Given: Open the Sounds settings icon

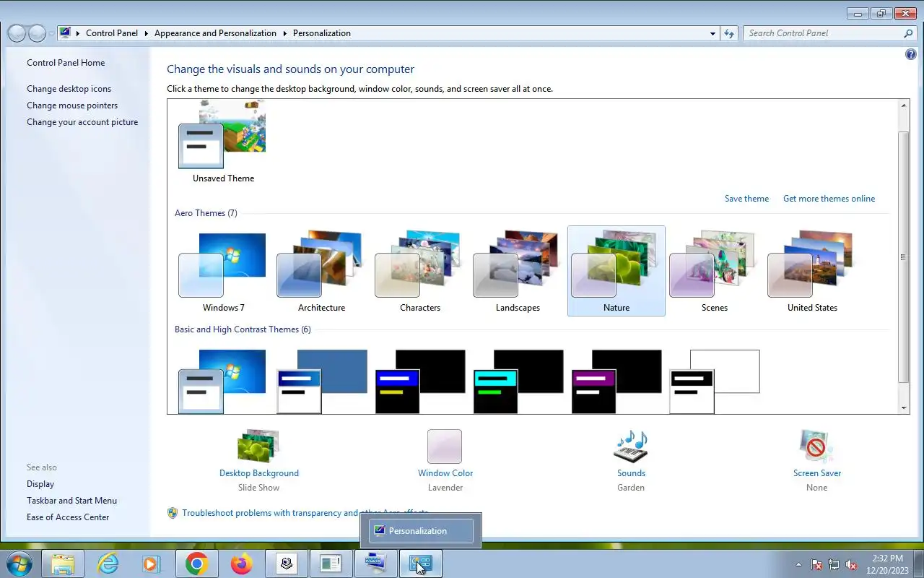Looking at the screenshot, I should tap(631, 446).
